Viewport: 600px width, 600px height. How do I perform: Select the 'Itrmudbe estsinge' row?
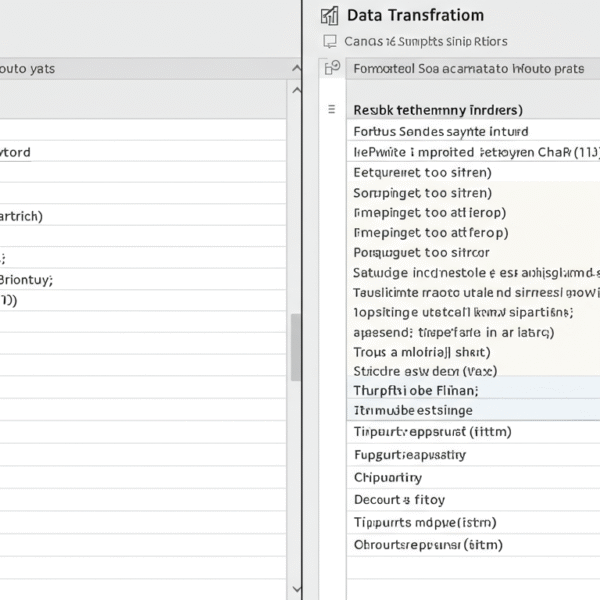413,410
